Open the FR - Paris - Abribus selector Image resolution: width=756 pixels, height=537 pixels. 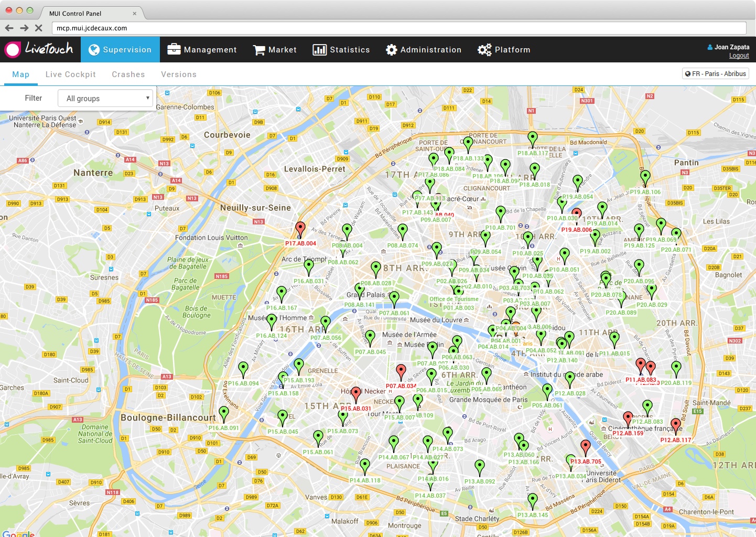(x=716, y=74)
